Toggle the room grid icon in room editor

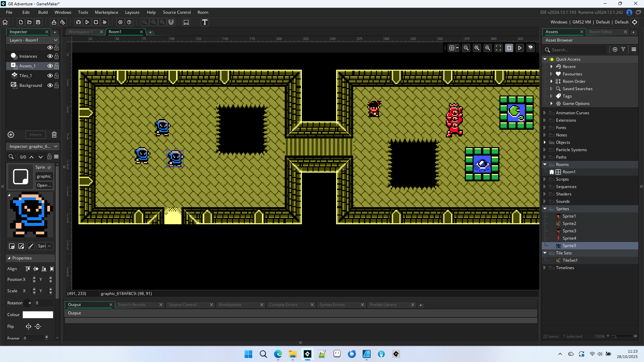(x=452, y=48)
